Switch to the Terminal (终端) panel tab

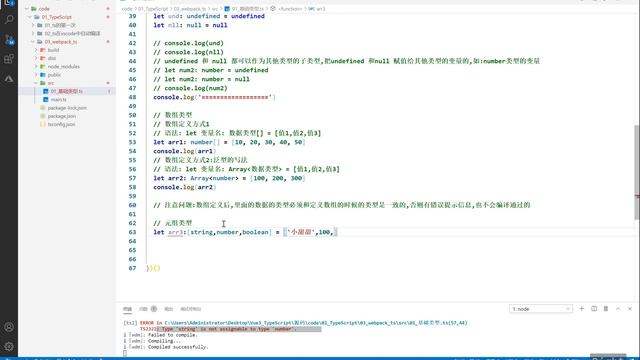[127, 309]
